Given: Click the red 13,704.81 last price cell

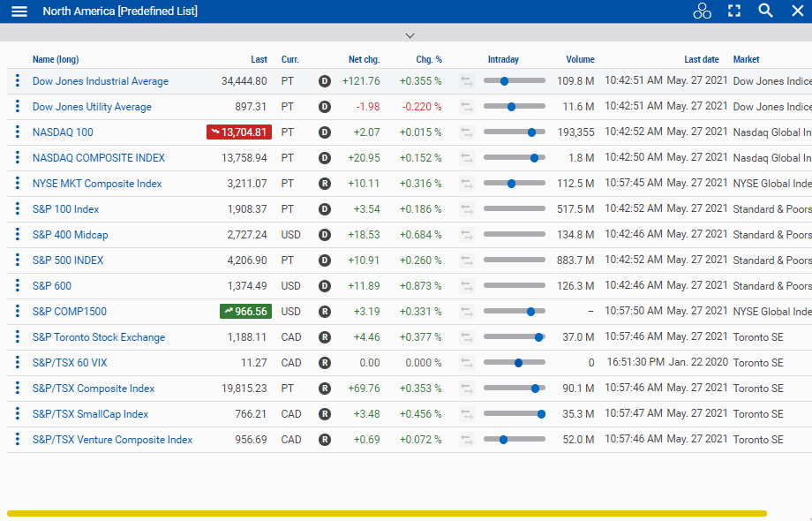Looking at the screenshot, I should coord(239,132).
